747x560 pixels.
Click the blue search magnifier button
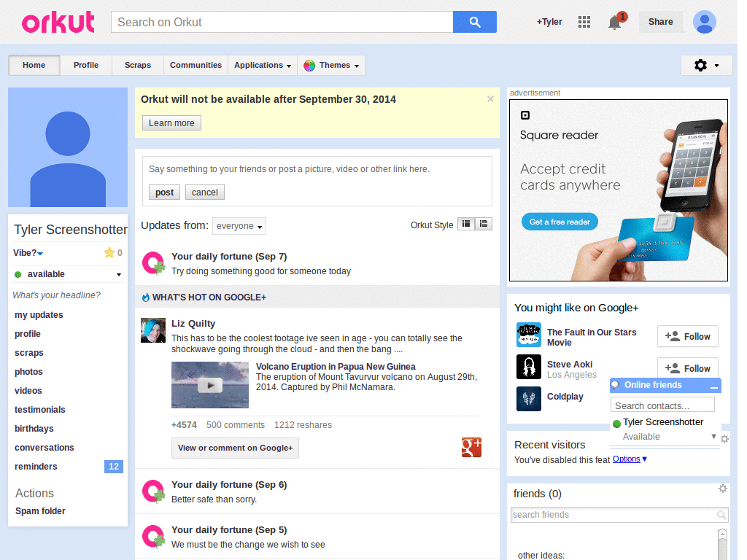pyautogui.click(x=474, y=22)
